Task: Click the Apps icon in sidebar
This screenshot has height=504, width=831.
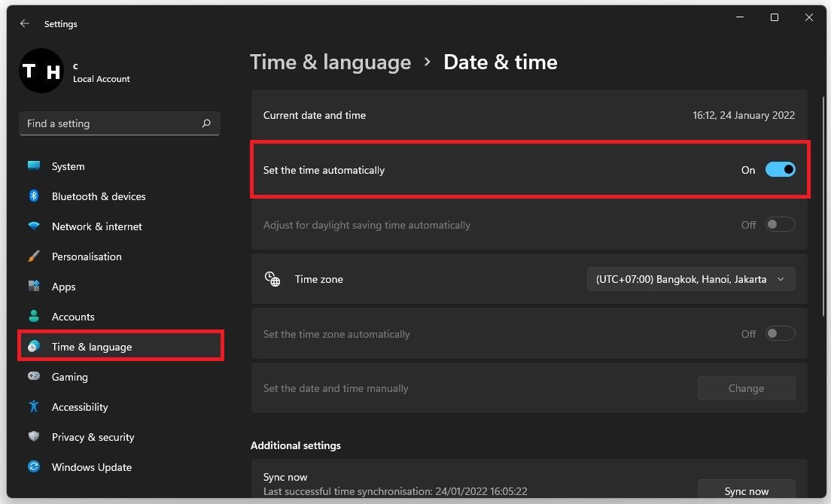Action: click(34, 287)
